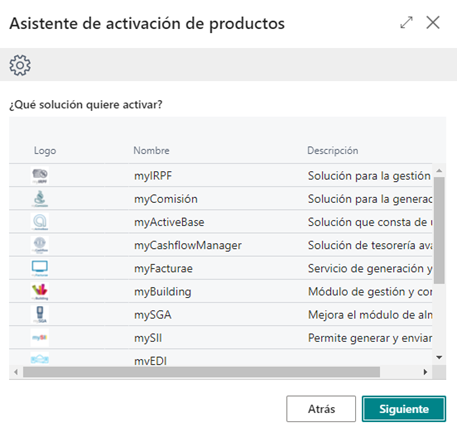Click the Descripción column header

[x=333, y=151]
